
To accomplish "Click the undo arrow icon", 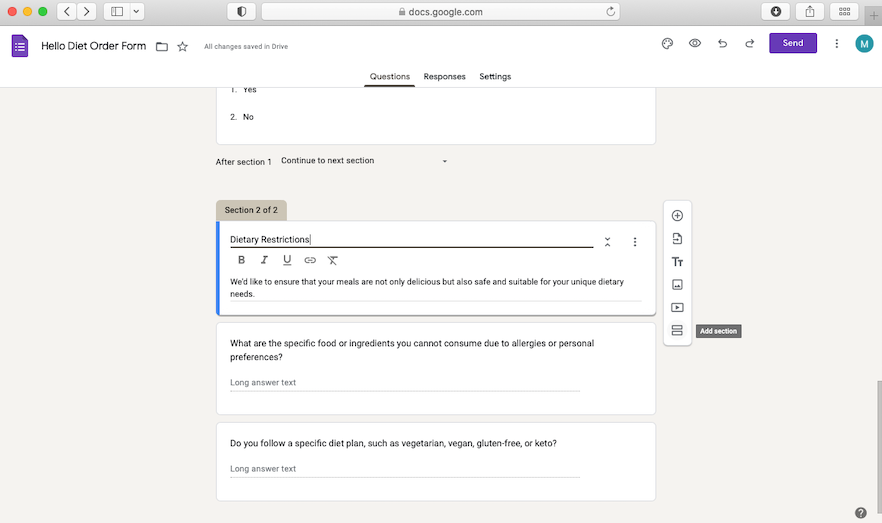I will (722, 44).
